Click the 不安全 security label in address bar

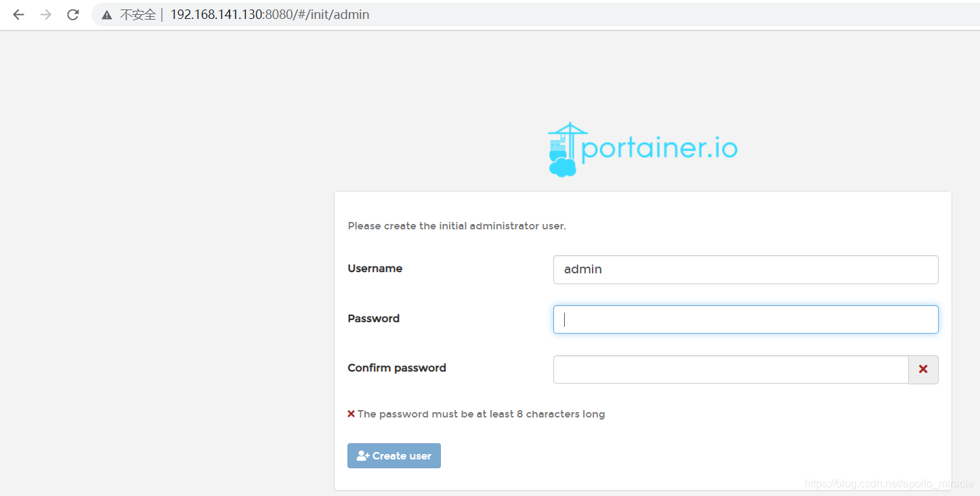pyautogui.click(x=137, y=14)
